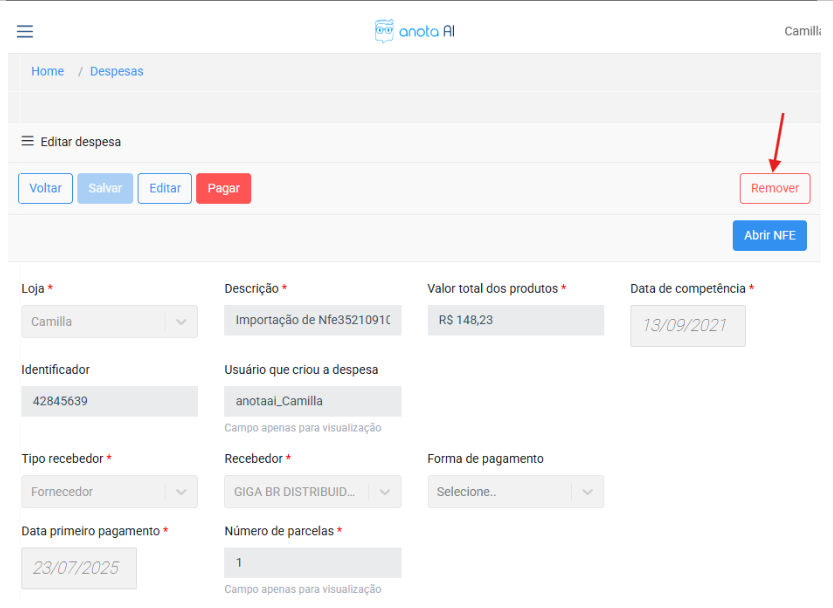Screen dimensions: 833x608
Task: Click the Data de competência date field
Action: (x=687, y=326)
